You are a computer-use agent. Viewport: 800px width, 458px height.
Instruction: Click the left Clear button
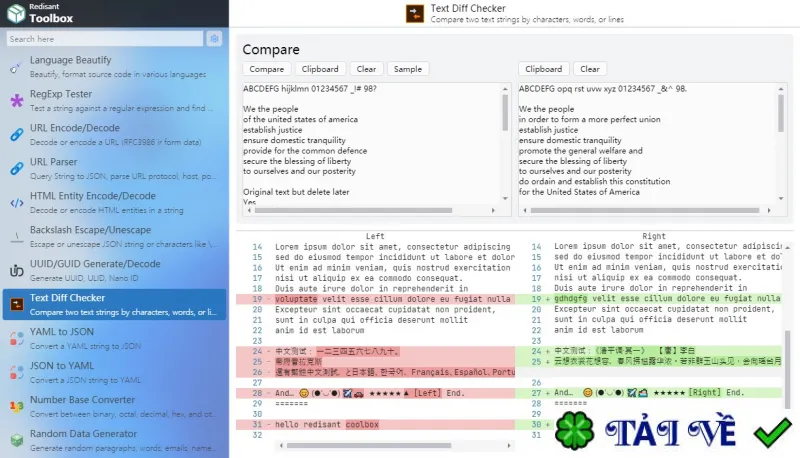pyautogui.click(x=366, y=69)
